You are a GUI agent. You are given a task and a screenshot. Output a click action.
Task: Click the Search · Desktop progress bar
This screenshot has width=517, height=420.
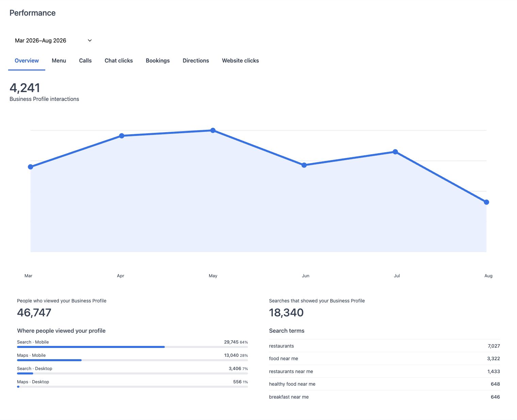[132, 373]
